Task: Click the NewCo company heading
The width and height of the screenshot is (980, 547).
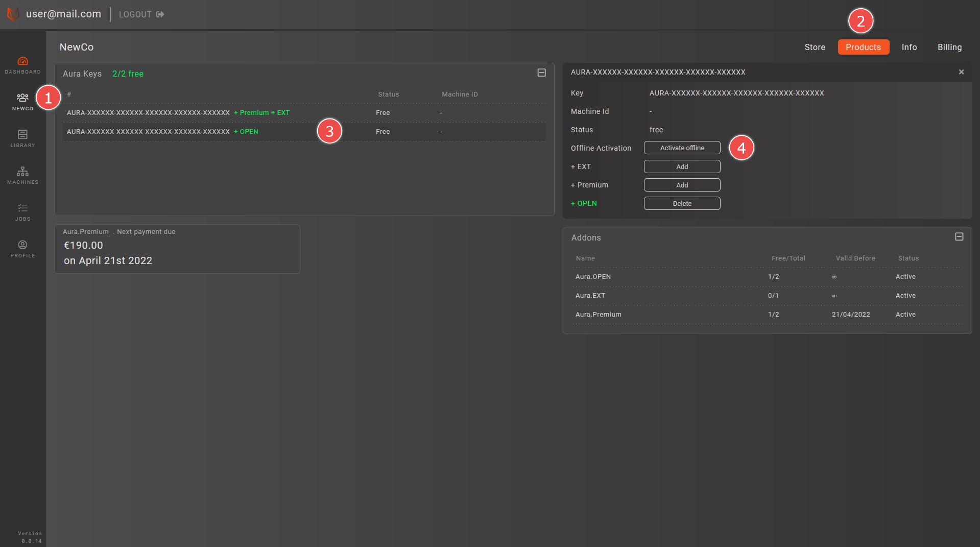Action: [77, 47]
